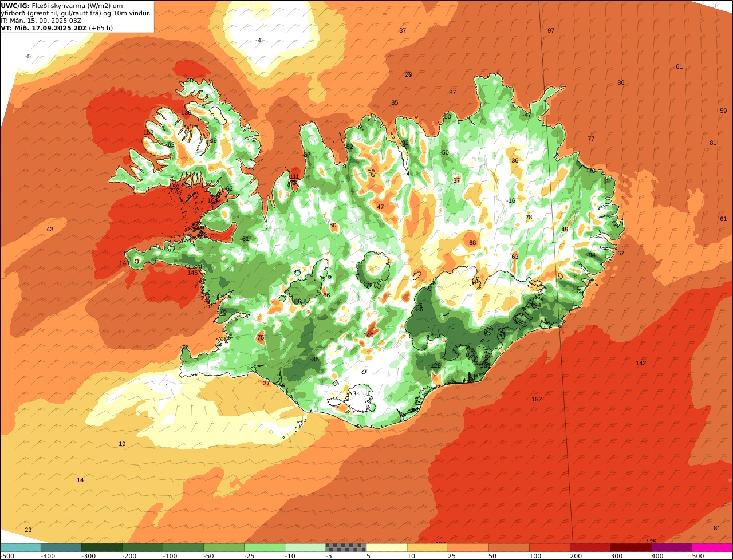Click the forecast offset '(+65 h)'
Viewport: 733px width, 560px height.
(x=101, y=28)
